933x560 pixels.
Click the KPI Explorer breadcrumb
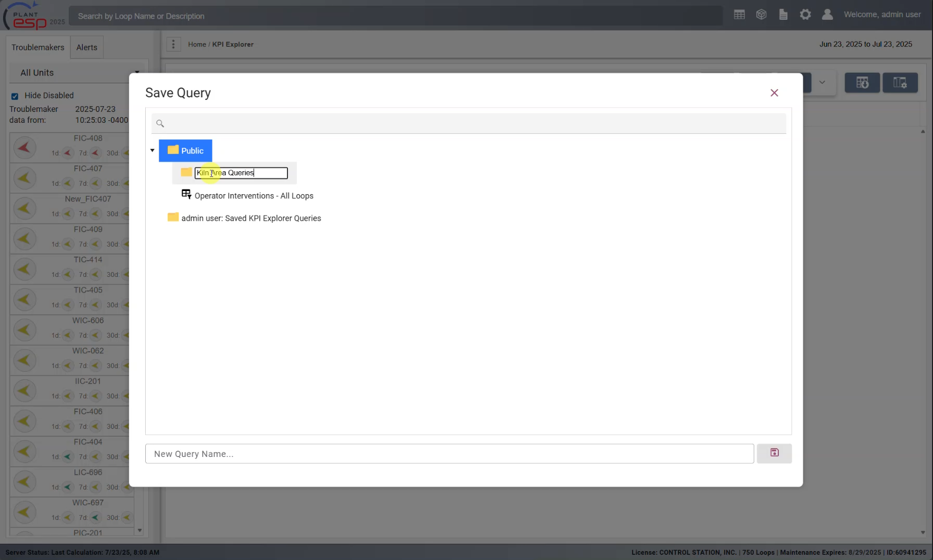coord(233,44)
